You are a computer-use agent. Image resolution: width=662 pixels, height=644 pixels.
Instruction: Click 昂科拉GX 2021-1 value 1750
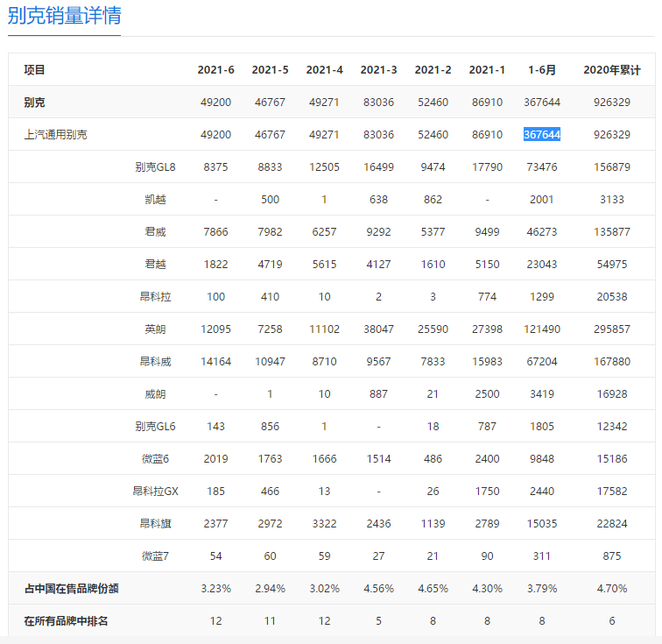point(487,492)
